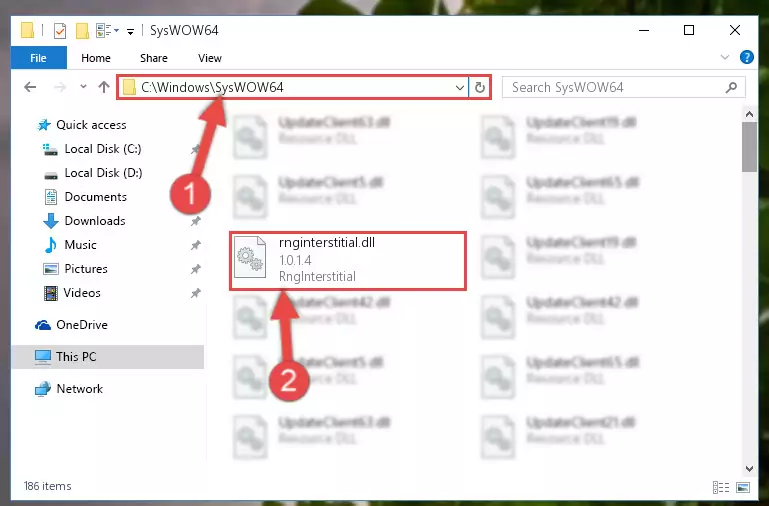Click the This PC monitor icon
The image size is (769, 506).
click(x=43, y=357)
